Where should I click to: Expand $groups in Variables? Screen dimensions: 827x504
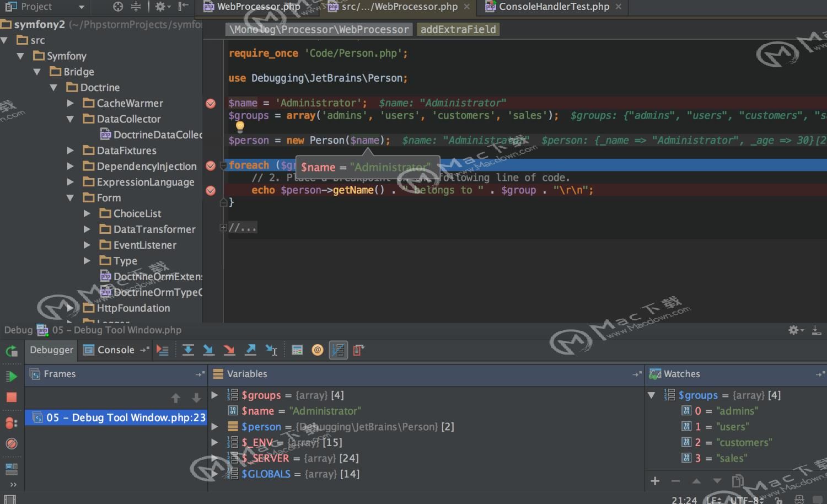214,395
